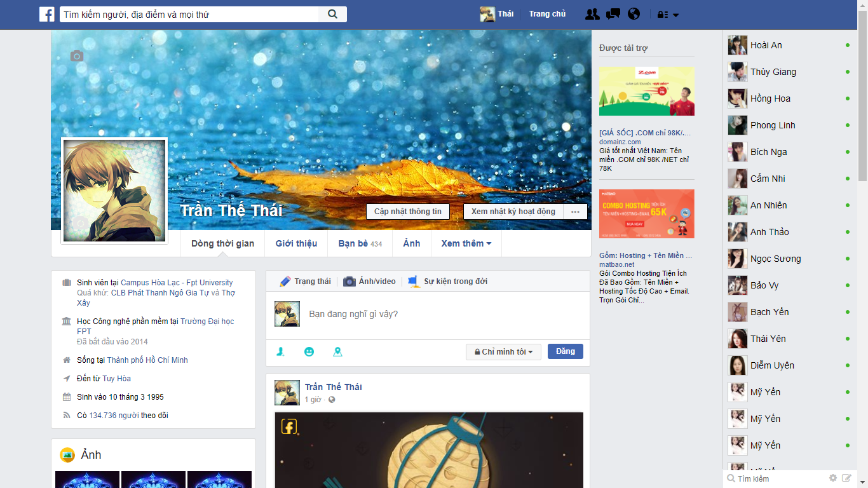The width and height of the screenshot is (868, 488).
Task: Open chat with Thùy Giang
Action: click(x=790, y=72)
